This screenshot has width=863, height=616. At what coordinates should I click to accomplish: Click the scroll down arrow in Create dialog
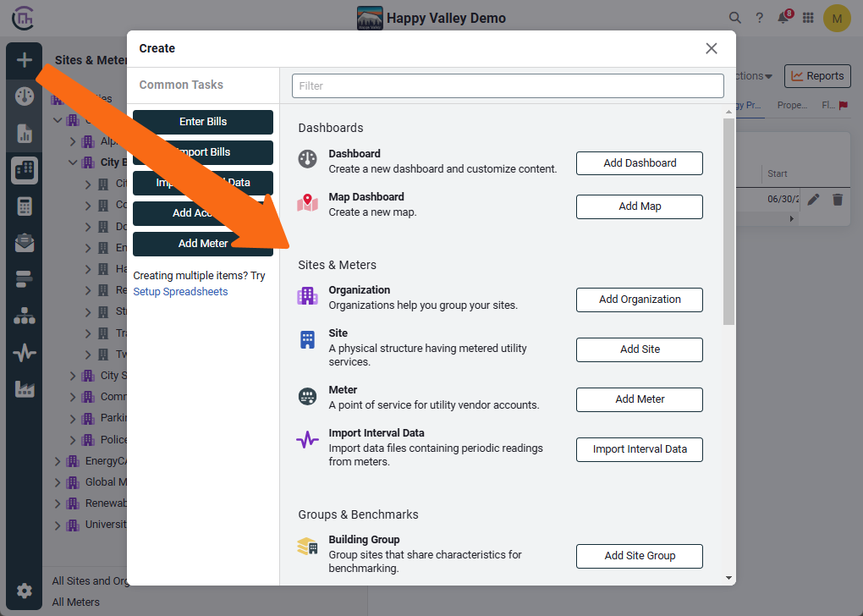[728, 578]
